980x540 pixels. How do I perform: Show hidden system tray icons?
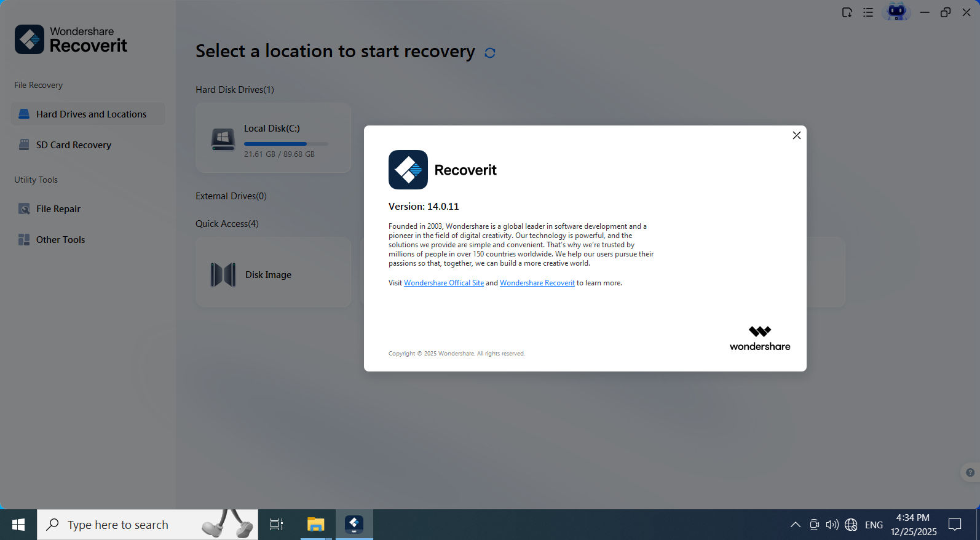coord(795,525)
